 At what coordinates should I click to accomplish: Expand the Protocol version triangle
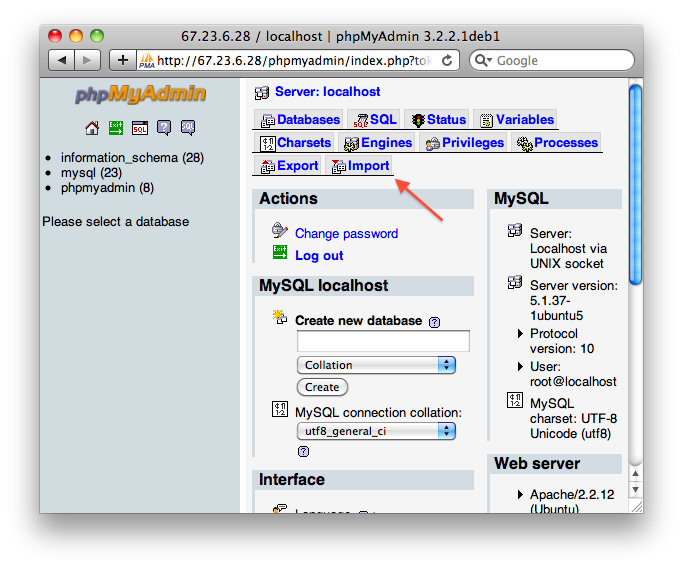coord(520,334)
